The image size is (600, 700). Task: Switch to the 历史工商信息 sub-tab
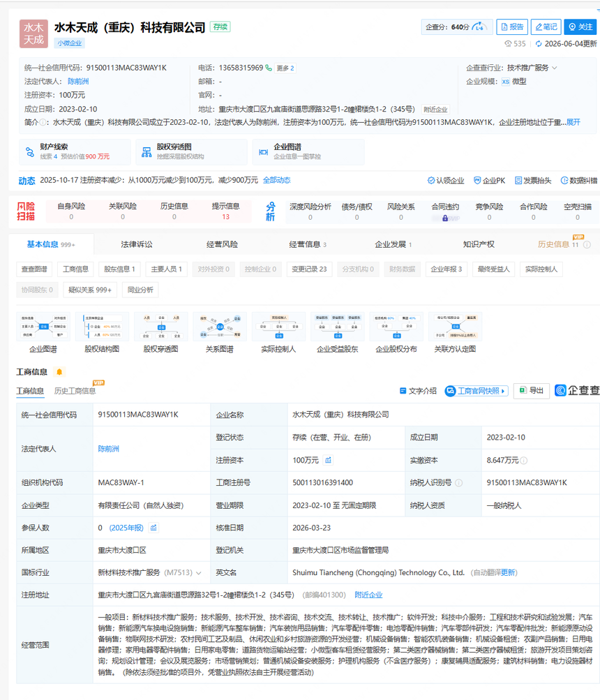click(75, 391)
